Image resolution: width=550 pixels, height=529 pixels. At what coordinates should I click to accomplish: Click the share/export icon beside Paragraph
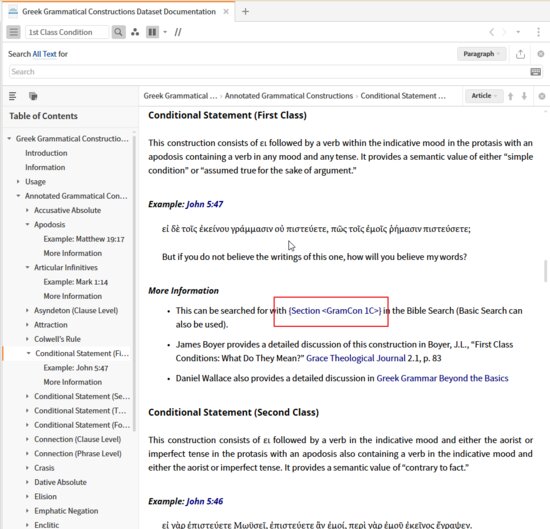click(521, 54)
